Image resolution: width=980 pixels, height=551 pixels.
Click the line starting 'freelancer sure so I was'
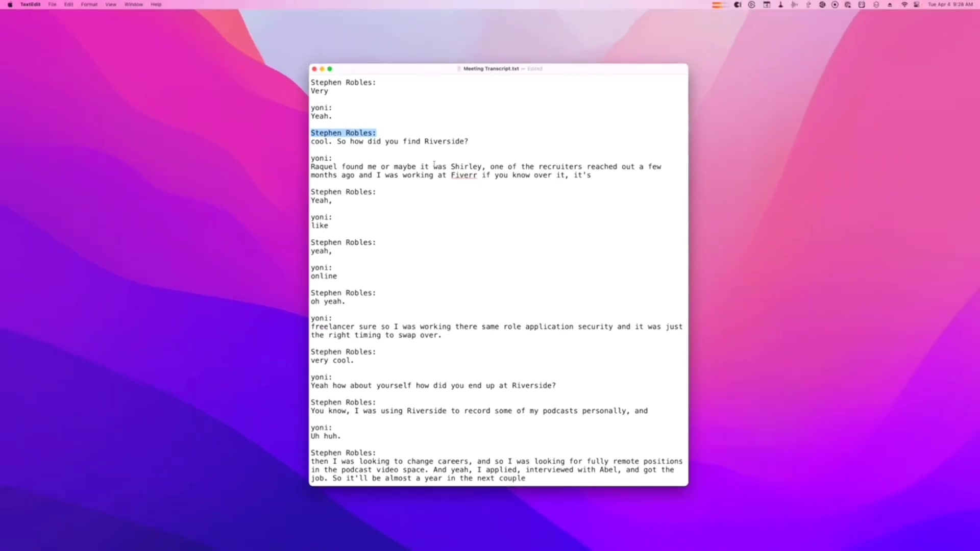coord(497,327)
